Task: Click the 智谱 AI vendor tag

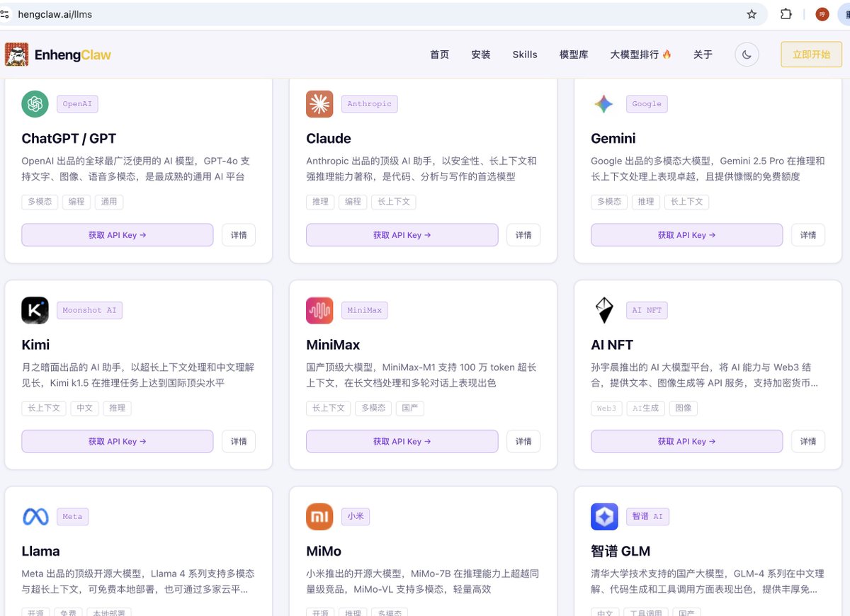Action: coord(647,517)
